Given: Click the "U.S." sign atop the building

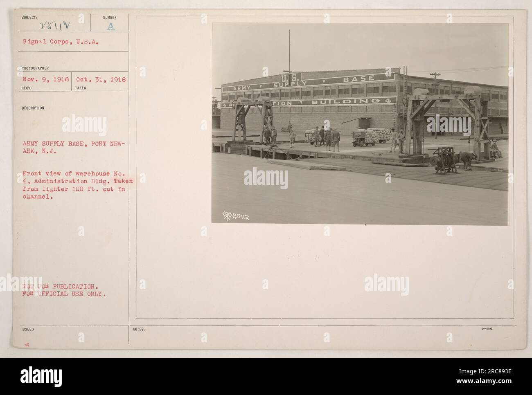Looking at the screenshot, I should (290, 78).
